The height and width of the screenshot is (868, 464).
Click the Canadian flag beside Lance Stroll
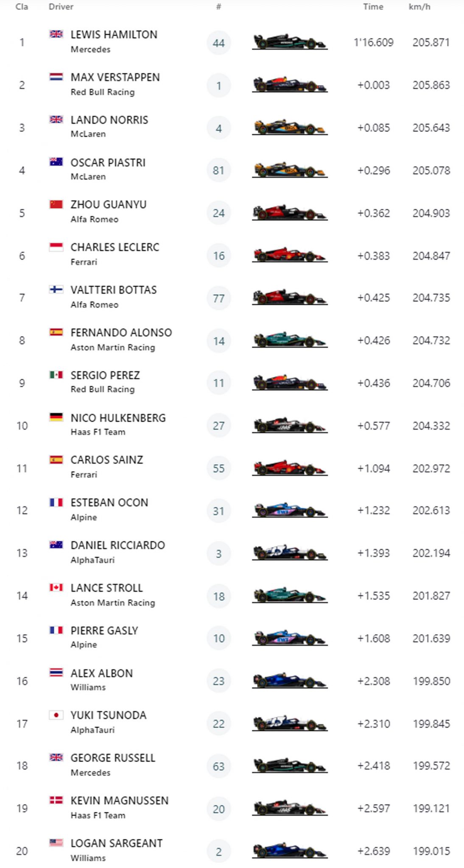(56, 587)
